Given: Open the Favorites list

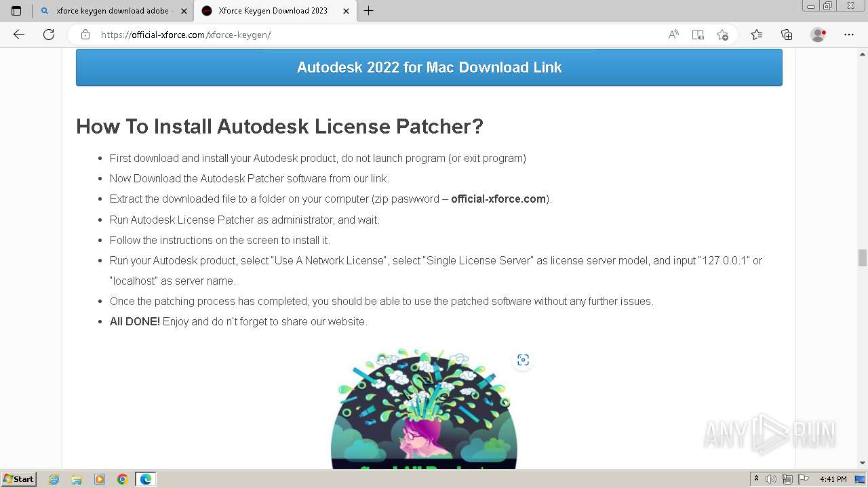Looking at the screenshot, I should (x=757, y=35).
